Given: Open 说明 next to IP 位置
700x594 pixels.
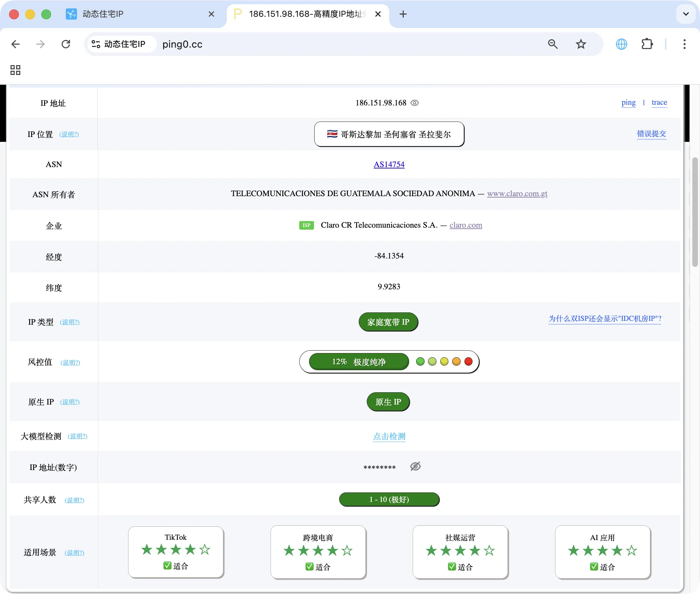Looking at the screenshot, I should click(69, 134).
